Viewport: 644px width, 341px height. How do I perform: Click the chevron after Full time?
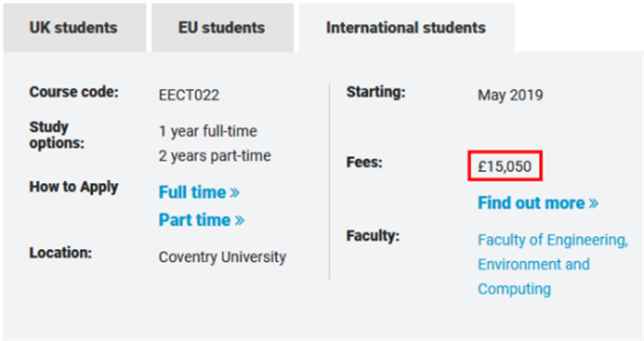tap(235, 192)
